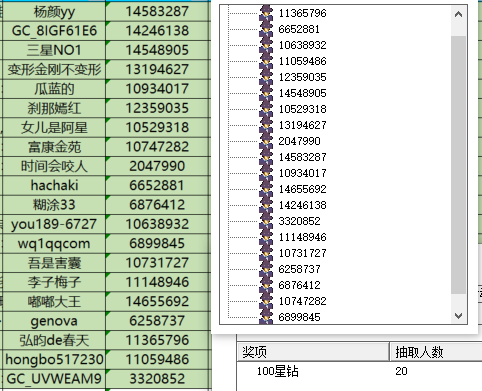Click the user icon beside 2047990 in list
Image resolution: width=482 pixels, height=391 pixels.
(x=266, y=141)
